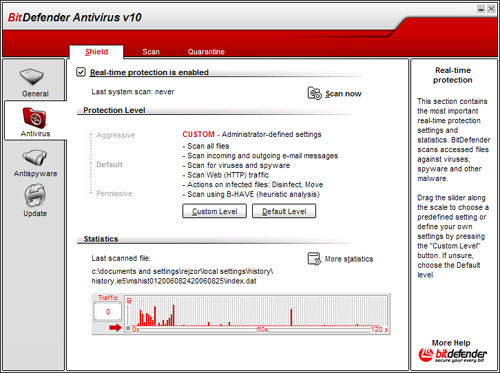This screenshot has height=373, width=500.
Task: Open the Antispyware binoculars icon
Action: click(x=35, y=158)
